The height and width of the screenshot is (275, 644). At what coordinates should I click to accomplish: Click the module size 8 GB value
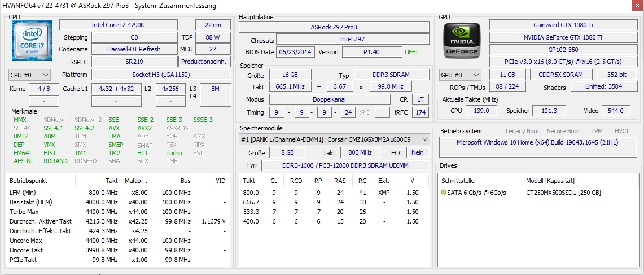click(x=287, y=152)
